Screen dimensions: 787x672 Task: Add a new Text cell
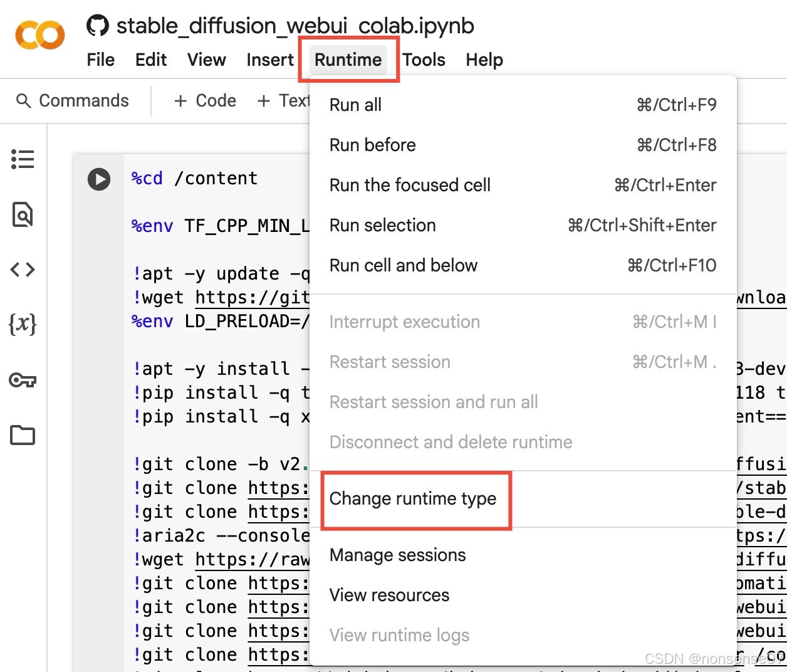pyautogui.click(x=283, y=101)
